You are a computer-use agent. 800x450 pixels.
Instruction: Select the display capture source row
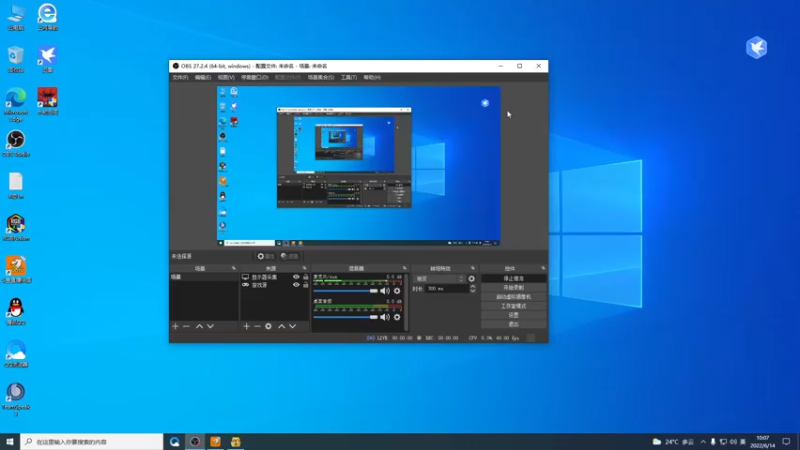click(274, 277)
